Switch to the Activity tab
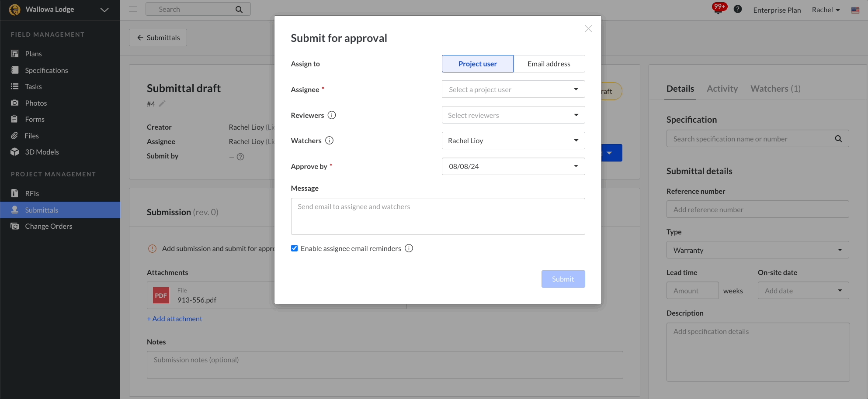This screenshot has width=868, height=399. coord(722,89)
